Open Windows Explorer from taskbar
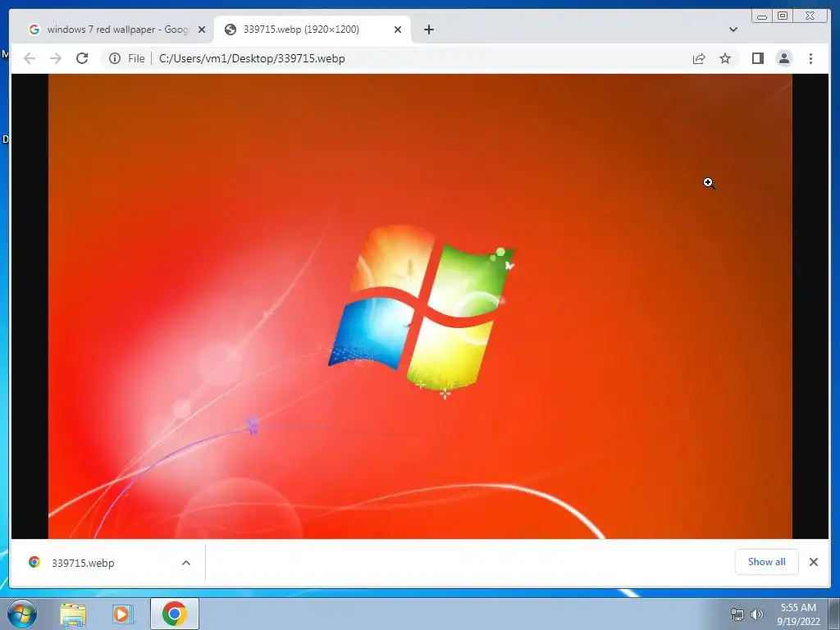Screen dimensions: 840x630 point(73,614)
